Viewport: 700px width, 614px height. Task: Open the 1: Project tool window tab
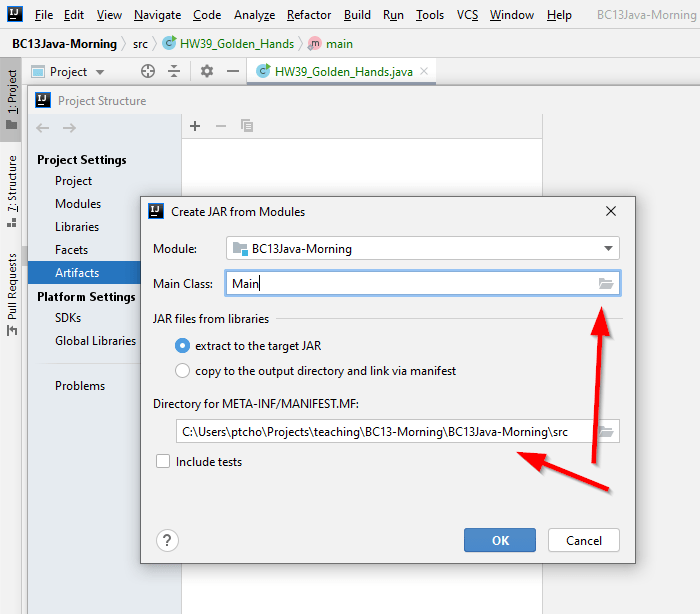11,99
